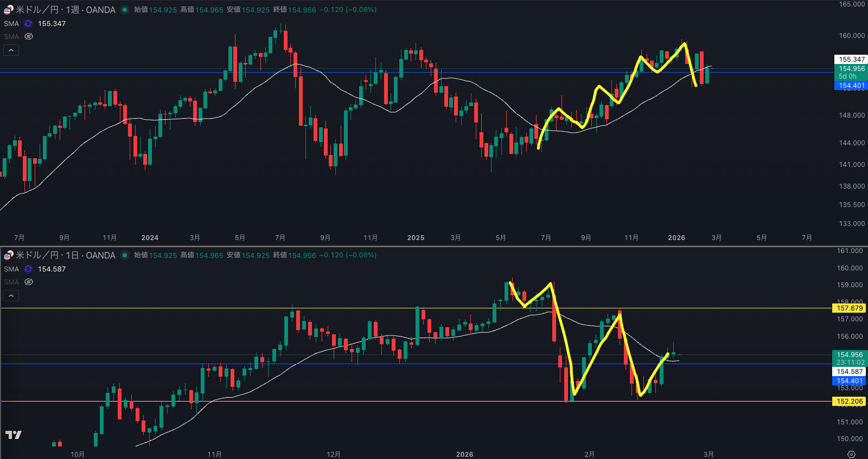Open symbol title 米ドル/円 1日 OANDA
The width and height of the screenshot is (868, 459).
coord(65,255)
